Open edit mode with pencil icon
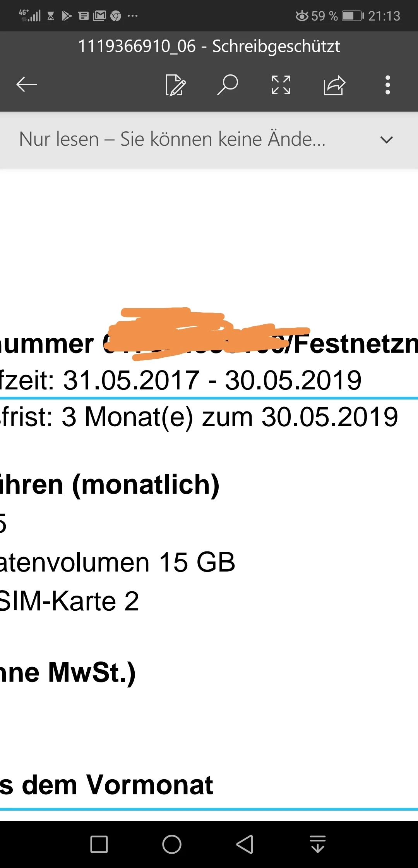Screen dimensions: 418x868 click(x=175, y=85)
